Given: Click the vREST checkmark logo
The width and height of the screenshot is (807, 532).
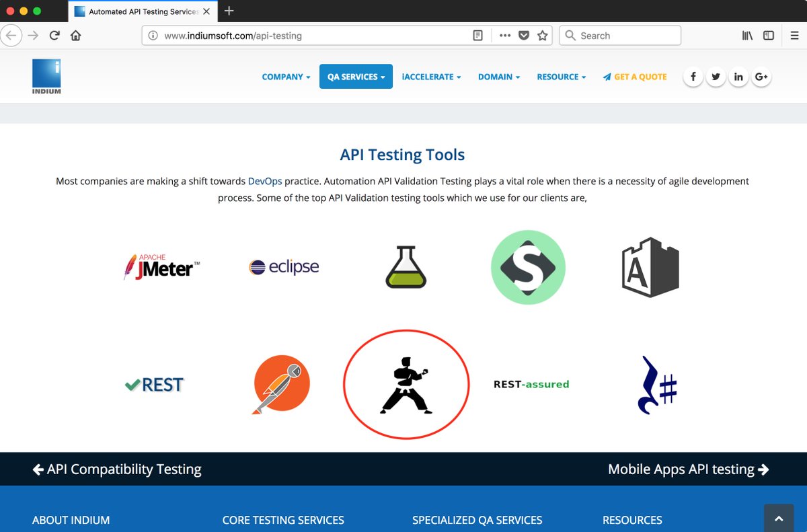Looking at the screenshot, I should pos(154,385).
